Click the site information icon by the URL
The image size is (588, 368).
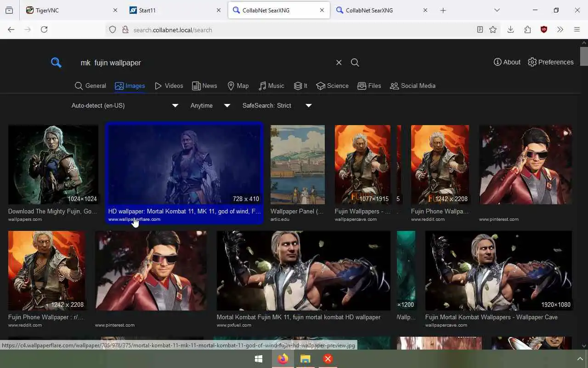click(x=125, y=29)
